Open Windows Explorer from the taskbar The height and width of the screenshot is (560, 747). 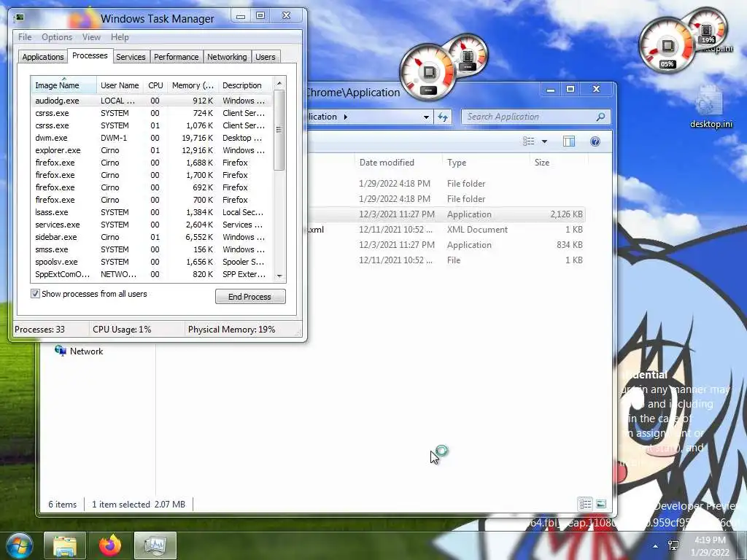pos(65,545)
